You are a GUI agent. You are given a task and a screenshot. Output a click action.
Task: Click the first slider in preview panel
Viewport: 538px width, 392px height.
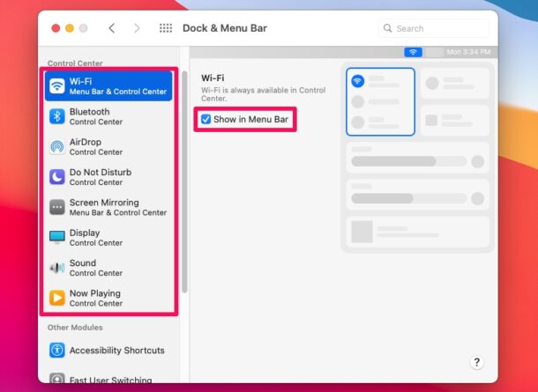409,161
